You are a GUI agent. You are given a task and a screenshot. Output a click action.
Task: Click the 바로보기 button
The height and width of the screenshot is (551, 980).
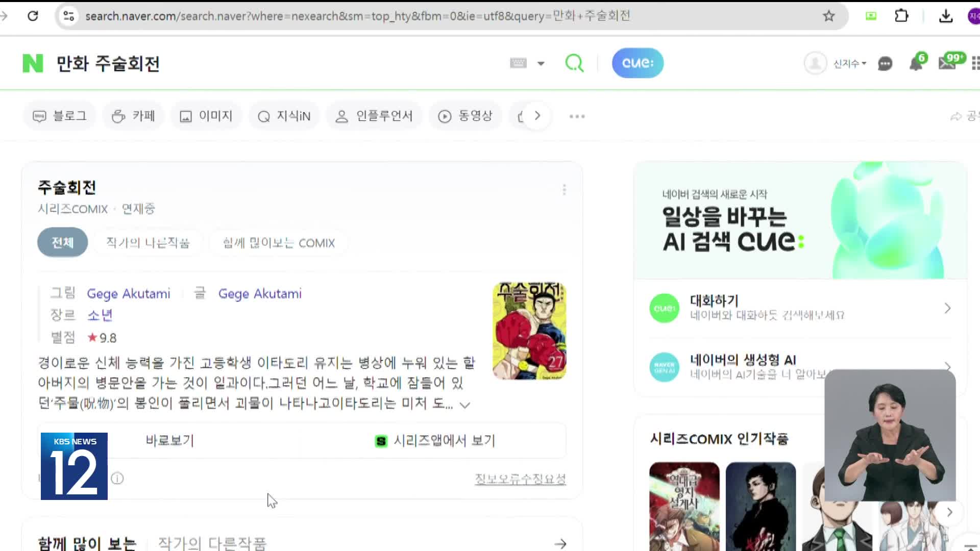click(x=169, y=440)
